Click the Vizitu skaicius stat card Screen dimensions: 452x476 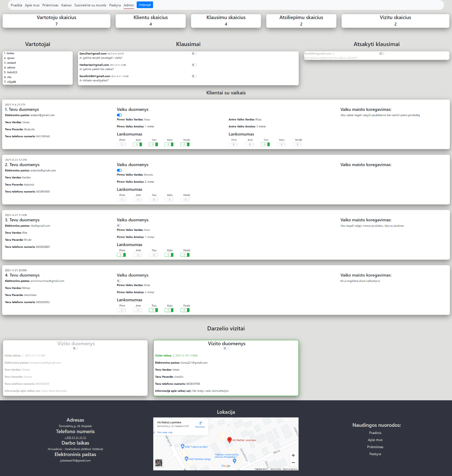point(396,21)
